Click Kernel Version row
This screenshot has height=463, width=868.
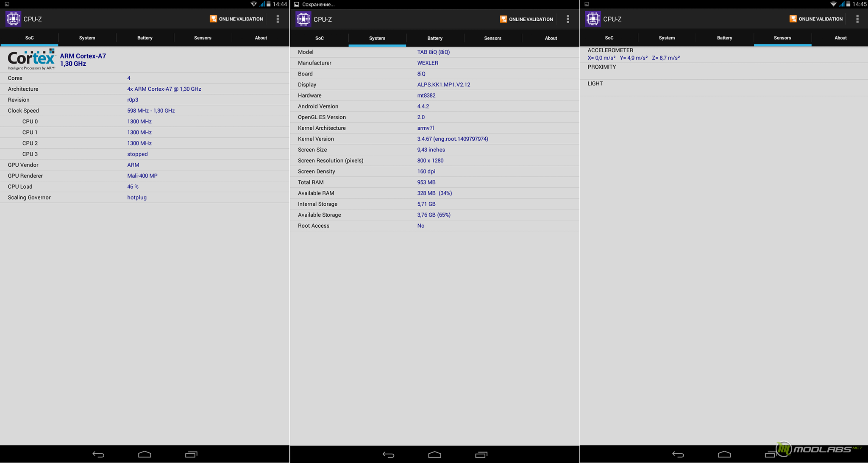(x=434, y=139)
